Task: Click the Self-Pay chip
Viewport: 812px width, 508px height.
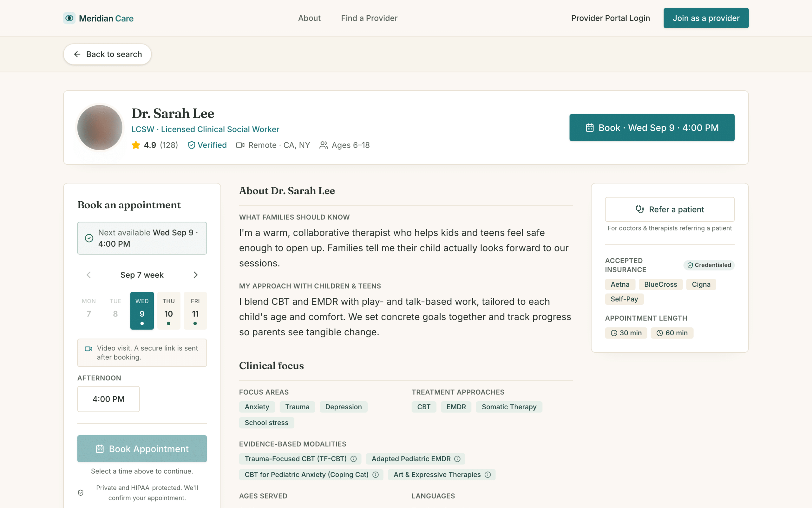Action: (x=625, y=299)
